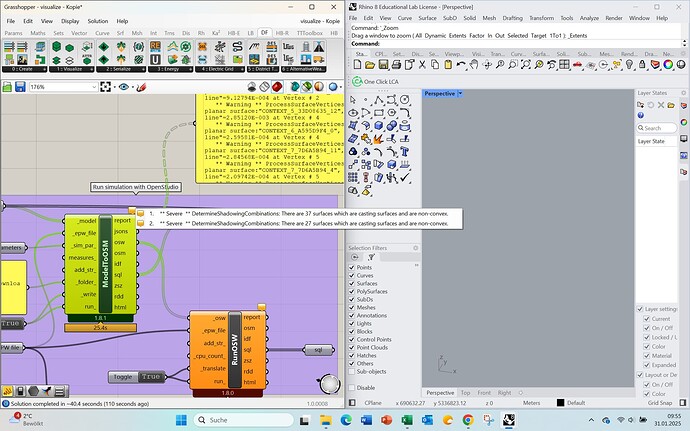This screenshot has width=690, height=431.
Task: Click Rhino's Save floppy disk icon
Action: click(x=383, y=65)
